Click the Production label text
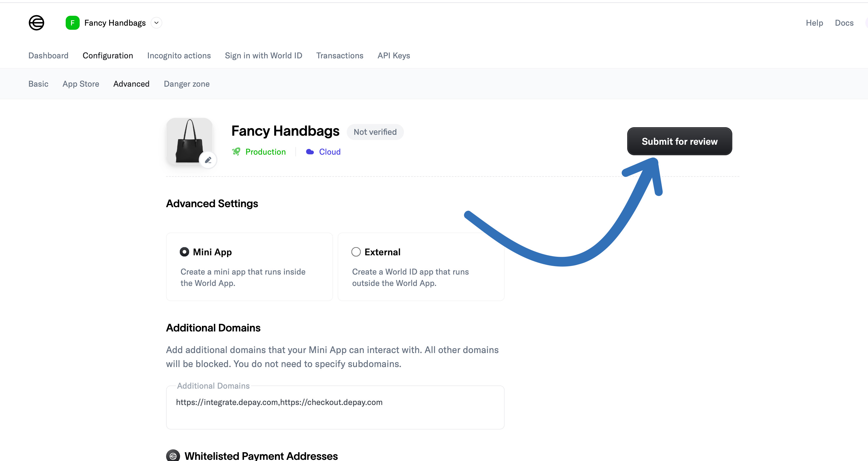Image resolution: width=868 pixels, height=461 pixels. click(x=266, y=152)
